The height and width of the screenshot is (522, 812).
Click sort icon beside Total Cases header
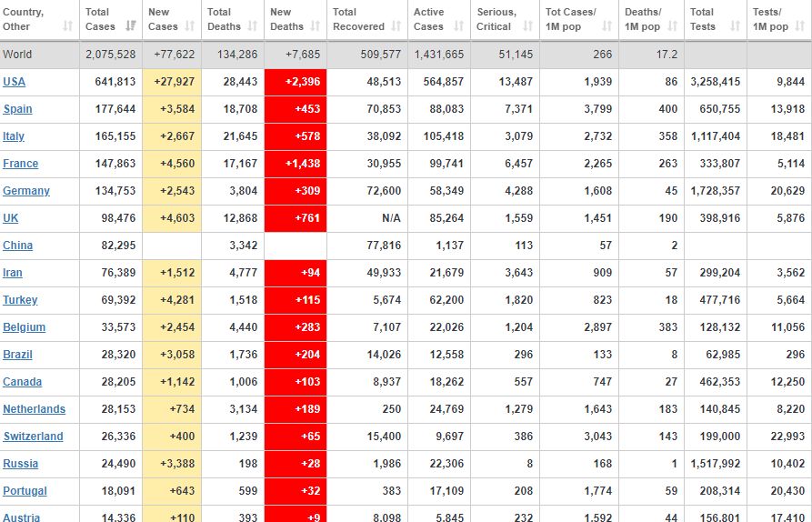pos(130,26)
